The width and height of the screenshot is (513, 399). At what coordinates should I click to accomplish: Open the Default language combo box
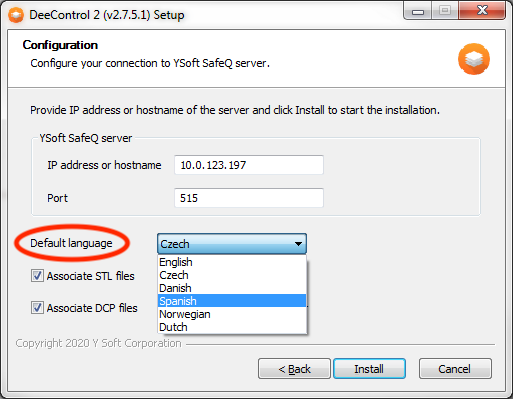pyautogui.click(x=232, y=244)
